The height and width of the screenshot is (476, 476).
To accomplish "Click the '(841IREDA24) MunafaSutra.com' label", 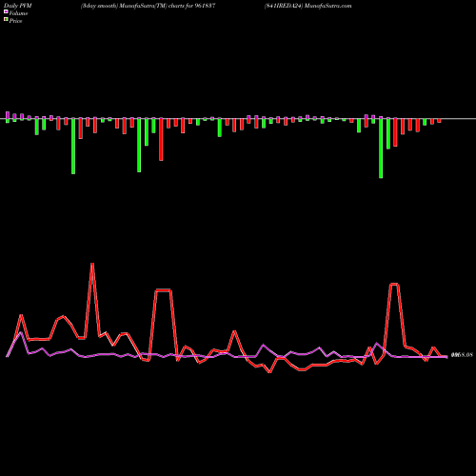I will point(307,6).
